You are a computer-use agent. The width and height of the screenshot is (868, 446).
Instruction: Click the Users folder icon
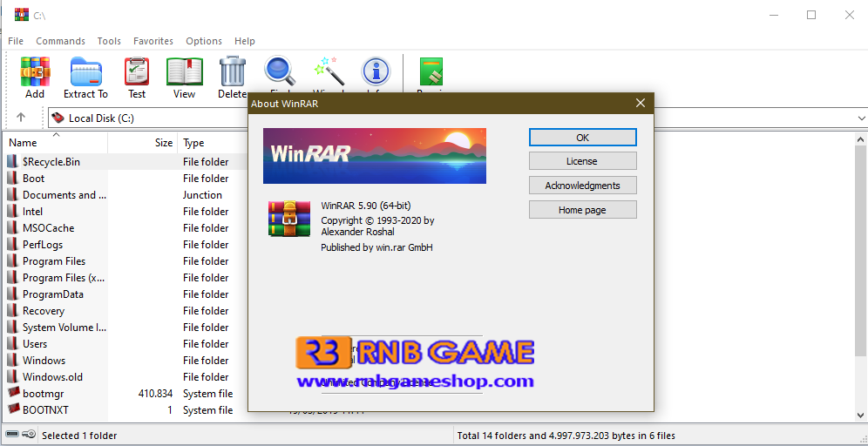click(x=13, y=343)
